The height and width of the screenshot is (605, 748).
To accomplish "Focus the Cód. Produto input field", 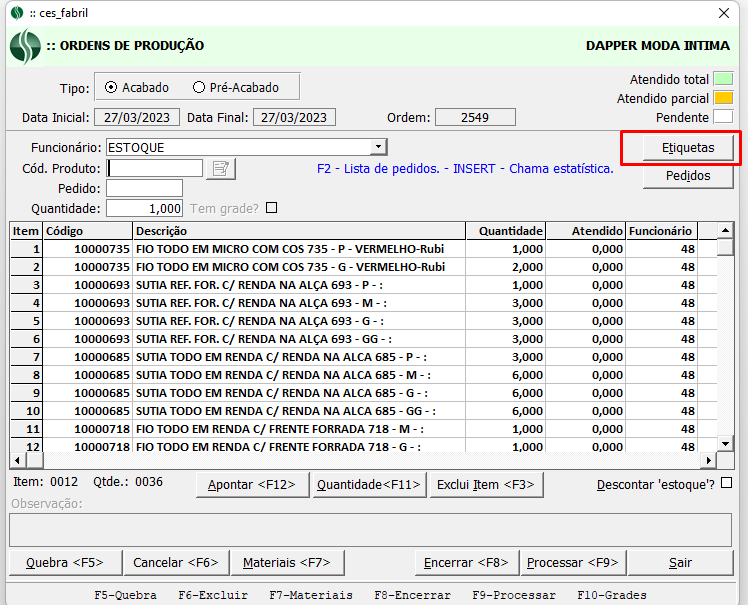I will coord(155,168).
